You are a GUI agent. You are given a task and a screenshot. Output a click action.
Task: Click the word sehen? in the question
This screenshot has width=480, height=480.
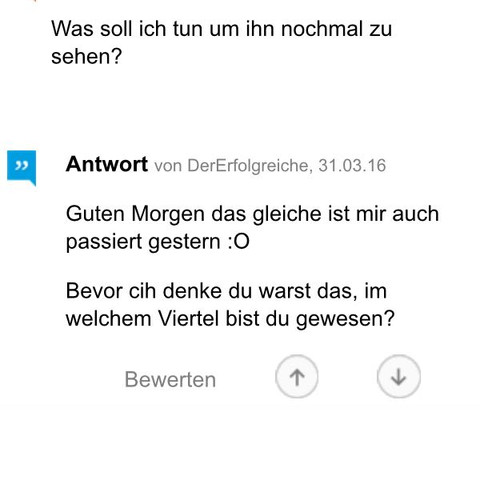[87, 56]
